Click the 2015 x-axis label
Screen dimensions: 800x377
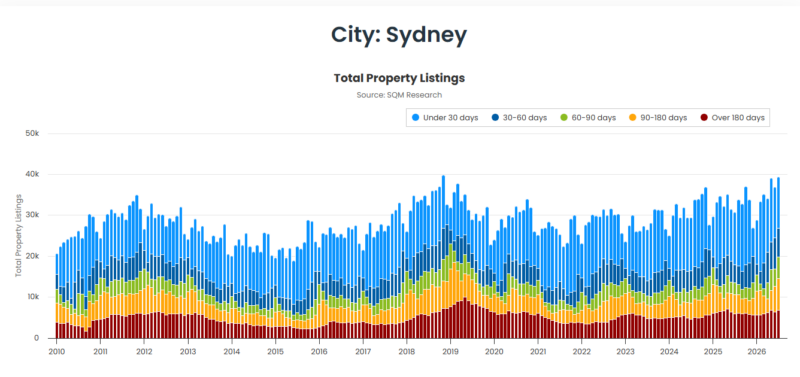276,352
